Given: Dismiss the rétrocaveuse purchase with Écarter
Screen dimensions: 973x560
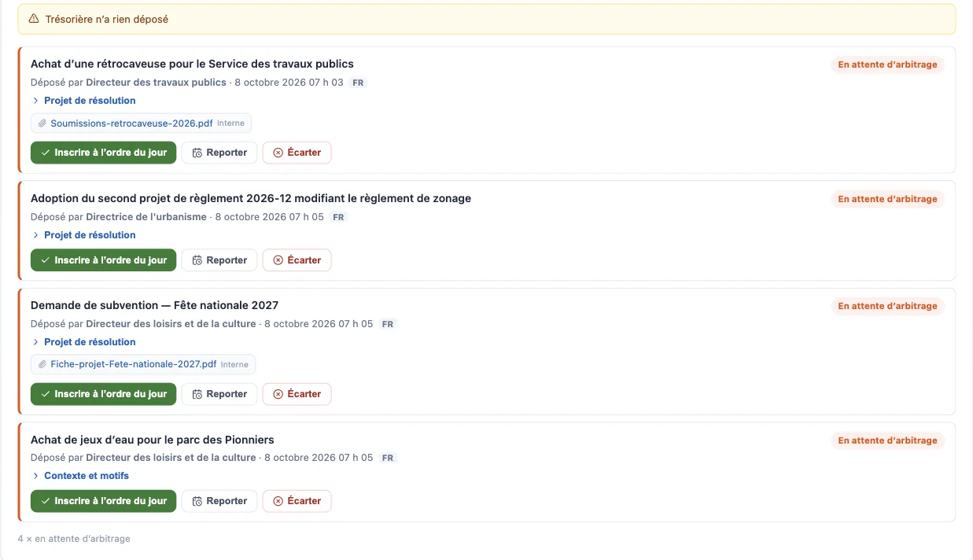Looking at the screenshot, I should click(297, 153).
